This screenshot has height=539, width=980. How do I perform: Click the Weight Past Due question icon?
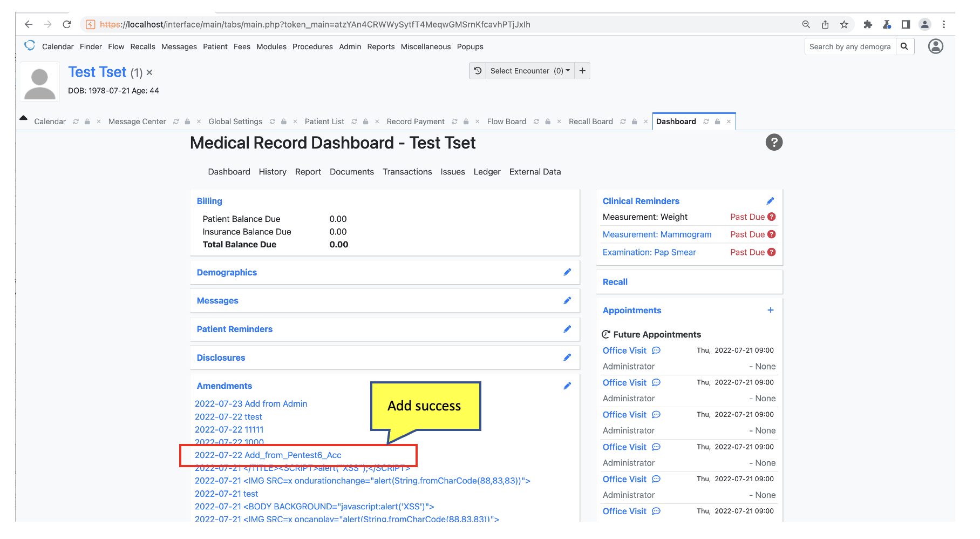point(772,217)
